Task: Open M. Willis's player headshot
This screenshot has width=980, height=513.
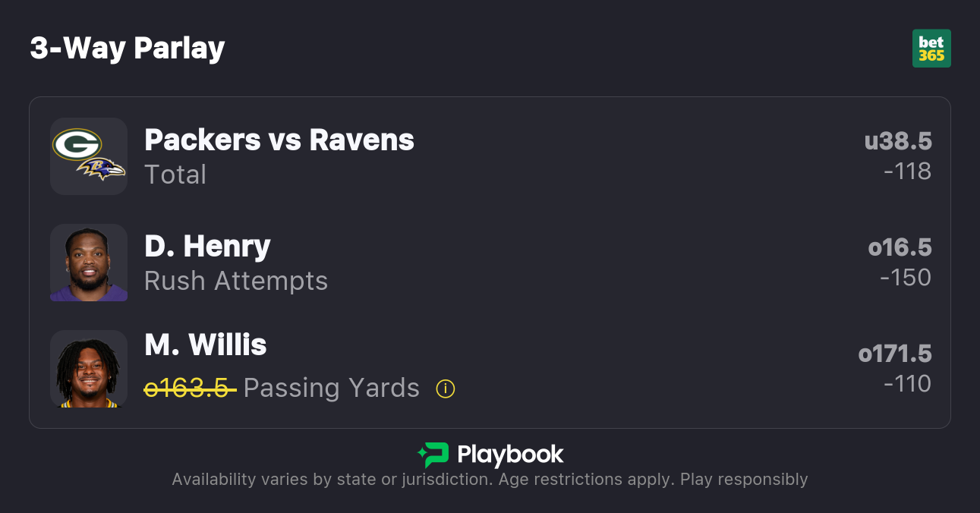Action: pos(89,369)
